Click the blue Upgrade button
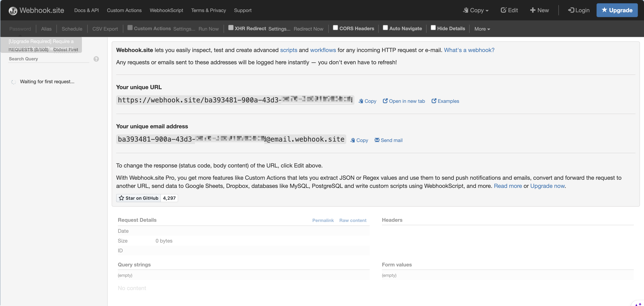This screenshot has width=644, height=306. click(x=617, y=10)
